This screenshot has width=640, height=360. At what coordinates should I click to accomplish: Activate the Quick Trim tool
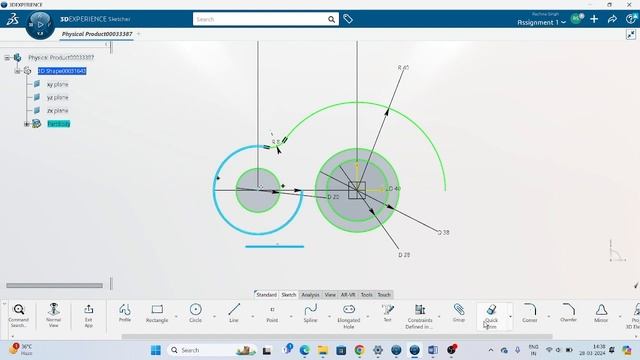[x=491, y=316]
